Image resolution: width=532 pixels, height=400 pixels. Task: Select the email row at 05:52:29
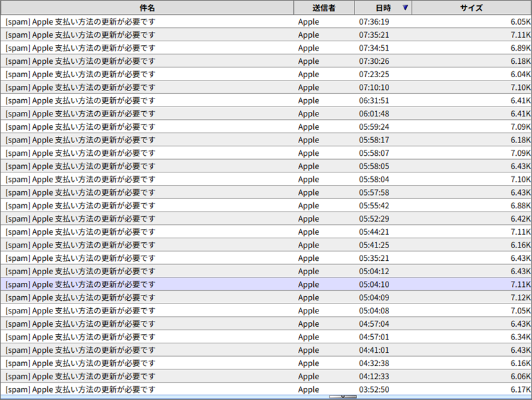[266, 219]
